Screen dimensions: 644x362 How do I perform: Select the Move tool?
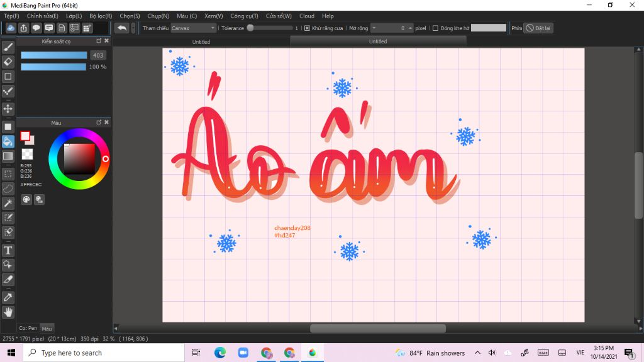pos(8,109)
